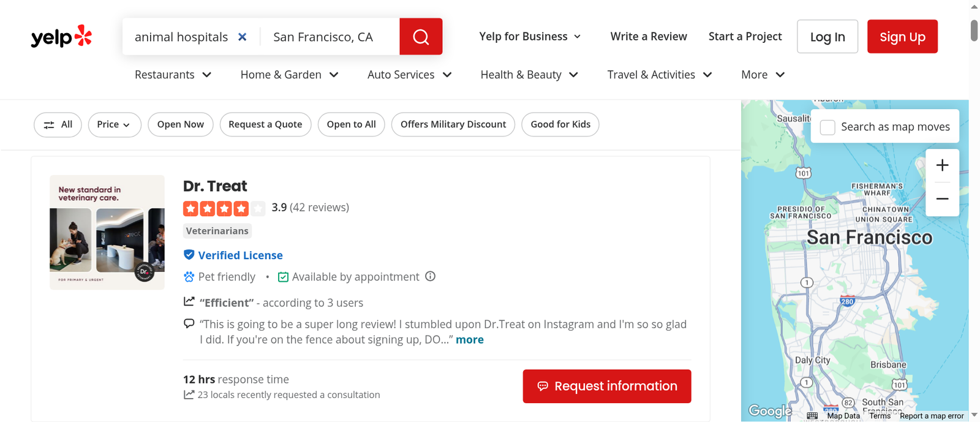
Task: Click the Dr. Treat listing photo
Action: coord(107,232)
